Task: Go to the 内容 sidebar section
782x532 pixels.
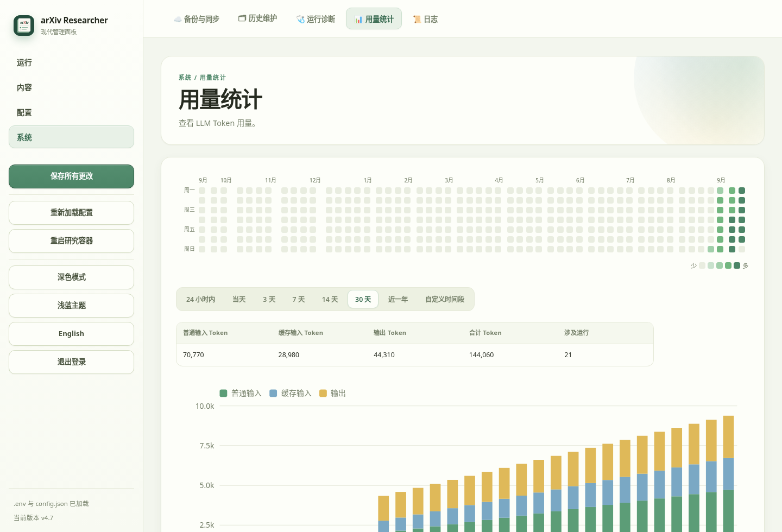Action: pos(71,87)
